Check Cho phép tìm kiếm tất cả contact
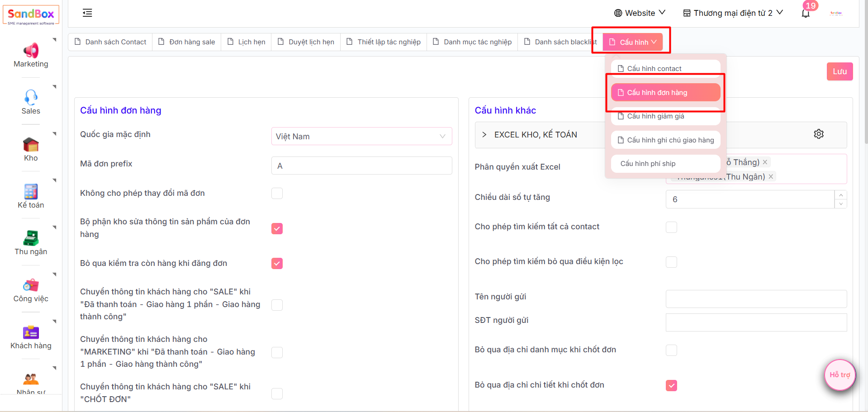The width and height of the screenshot is (868, 412). pos(671,227)
